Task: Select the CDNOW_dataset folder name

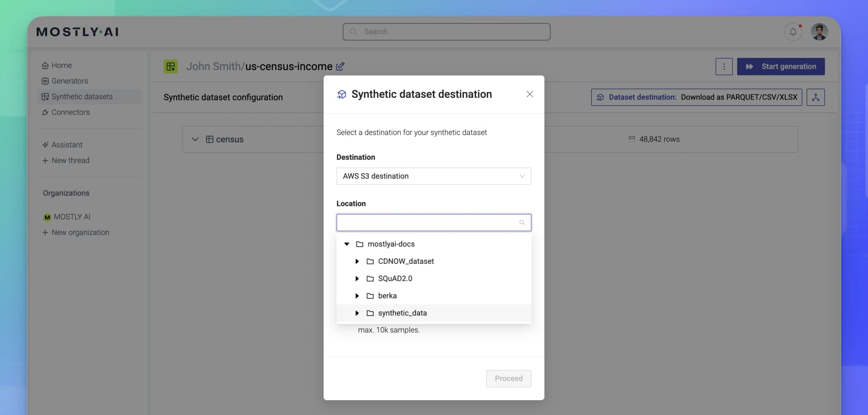Action: click(406, 262)
